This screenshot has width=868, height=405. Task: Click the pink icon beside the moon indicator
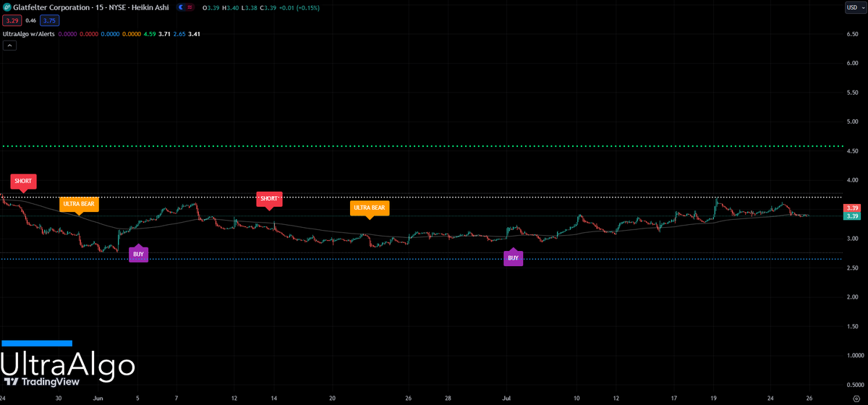190,7
